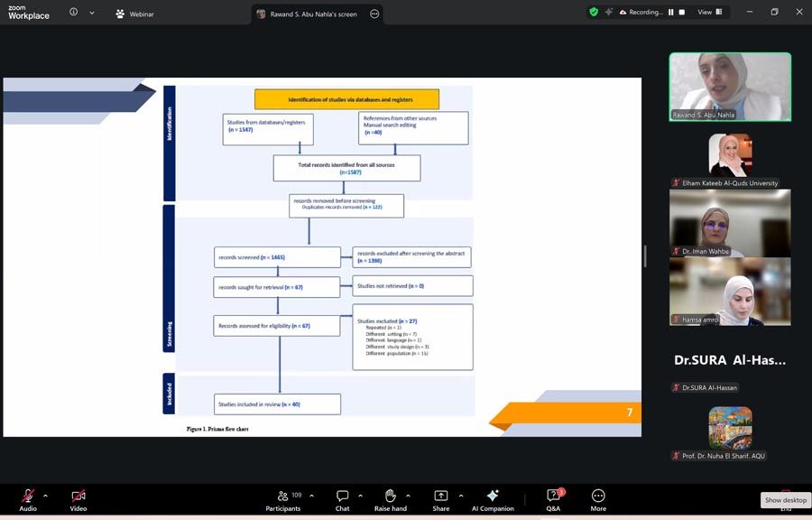Open the Q&A panel
812x520 pixels.
tap(553, 496)
